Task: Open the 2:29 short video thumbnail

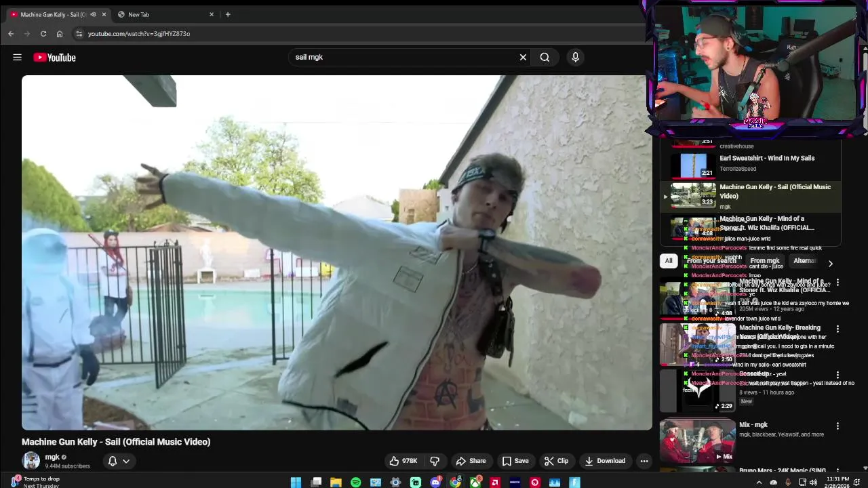Action: [698, 390]
